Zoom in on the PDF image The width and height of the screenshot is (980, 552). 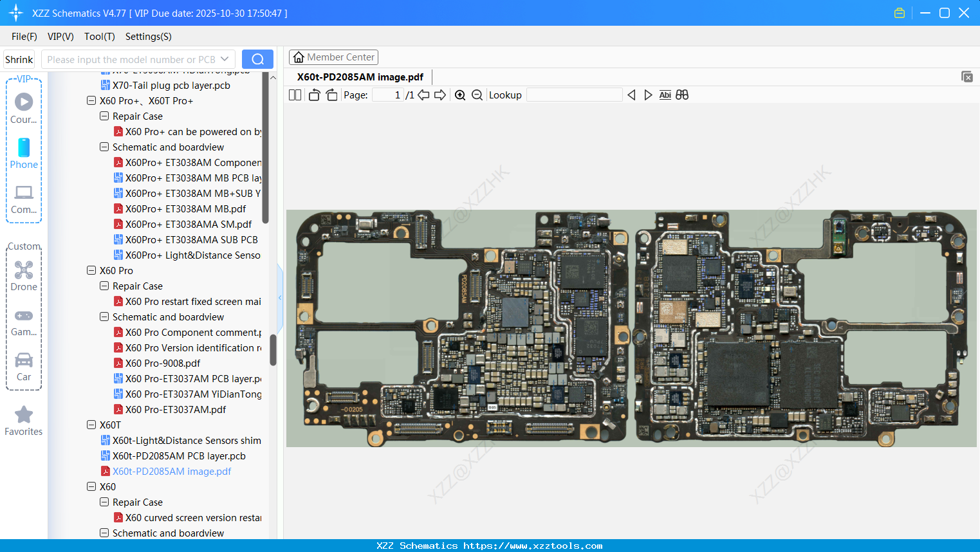pos(460,95)
